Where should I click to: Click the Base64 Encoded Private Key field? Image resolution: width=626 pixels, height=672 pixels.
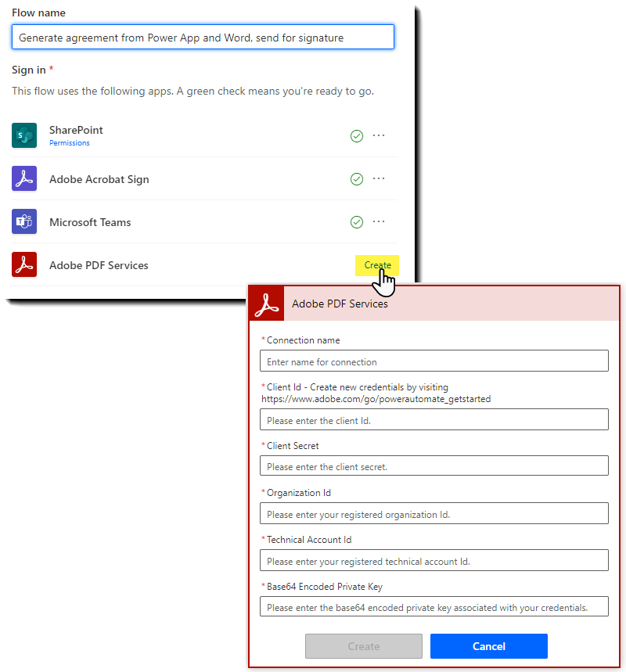[x=435, y=606]
